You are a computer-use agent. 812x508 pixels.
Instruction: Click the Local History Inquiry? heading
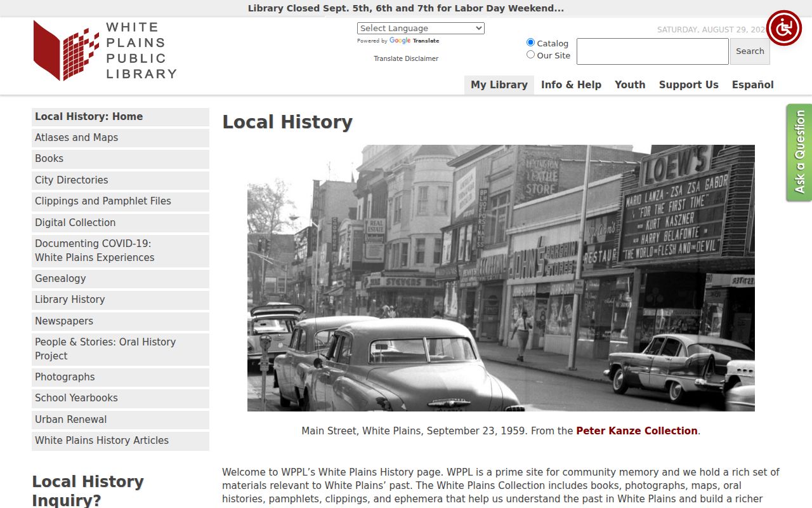pyautogui.click(x=88, y=491)
